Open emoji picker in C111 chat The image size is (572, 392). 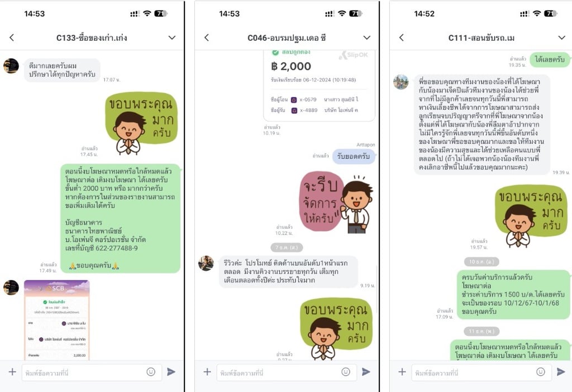[x=541, y=371]
